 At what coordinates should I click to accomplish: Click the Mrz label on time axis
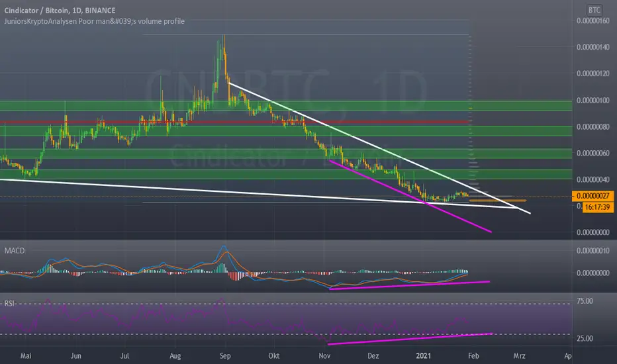(x=520, y=356)
